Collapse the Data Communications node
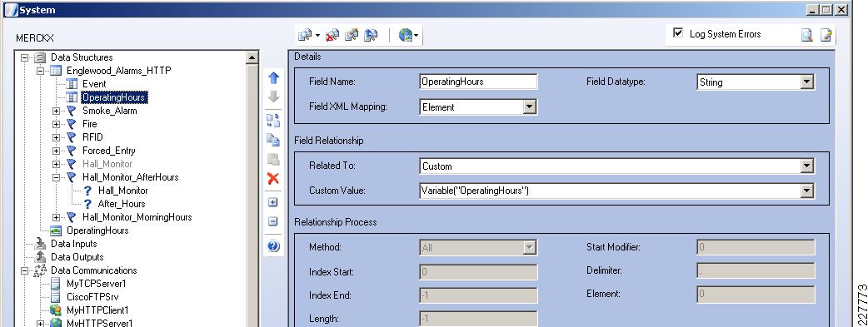The height and width of the screenshot is (327, 868). (x=24, y=270)
